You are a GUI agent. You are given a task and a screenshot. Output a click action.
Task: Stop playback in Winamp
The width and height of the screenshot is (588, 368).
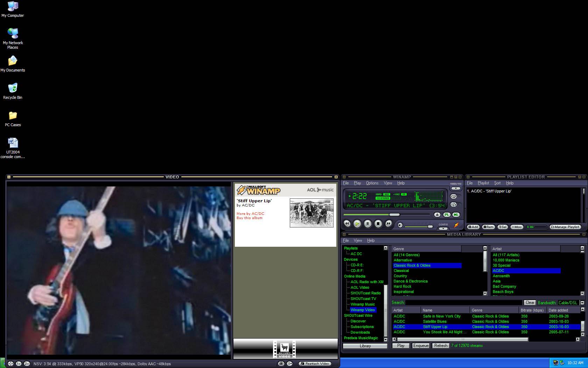(378, 224)
